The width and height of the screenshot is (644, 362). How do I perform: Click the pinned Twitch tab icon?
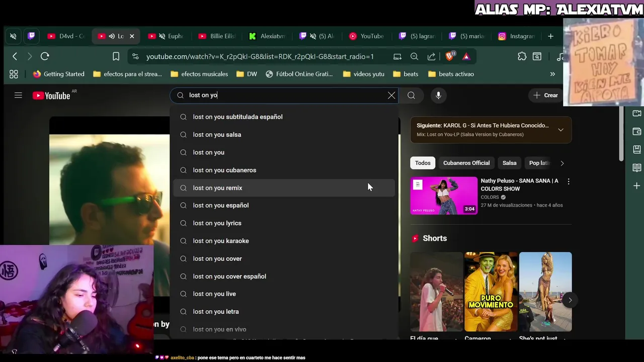pyautogui.click(x=31, y=36)
